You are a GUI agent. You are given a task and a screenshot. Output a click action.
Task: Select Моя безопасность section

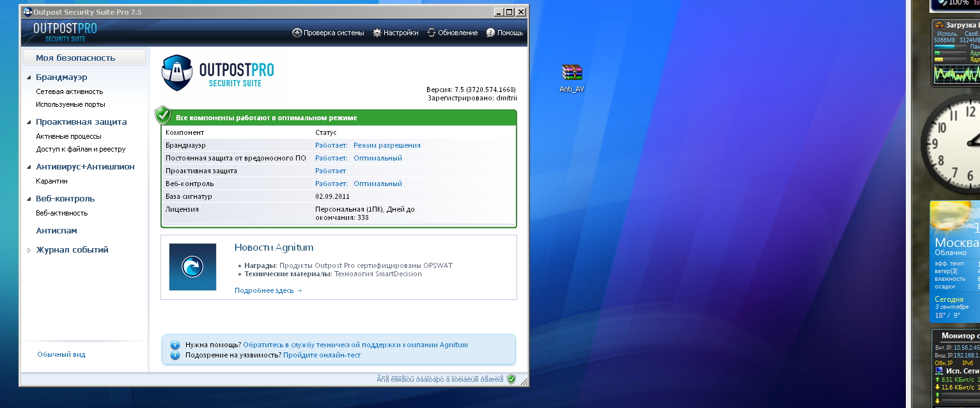pyautogui.click(x=84, y=58)
